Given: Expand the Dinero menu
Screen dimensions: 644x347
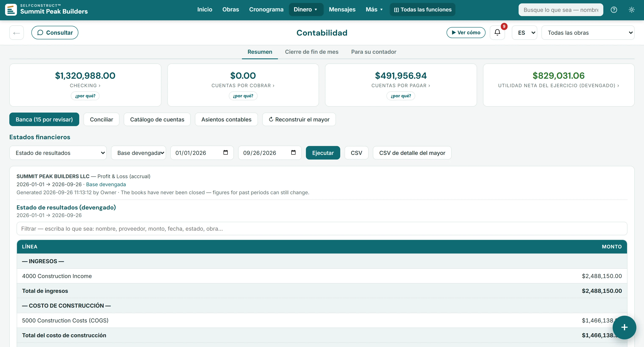Looking at the screenshot, I should [x=306, y=10].
